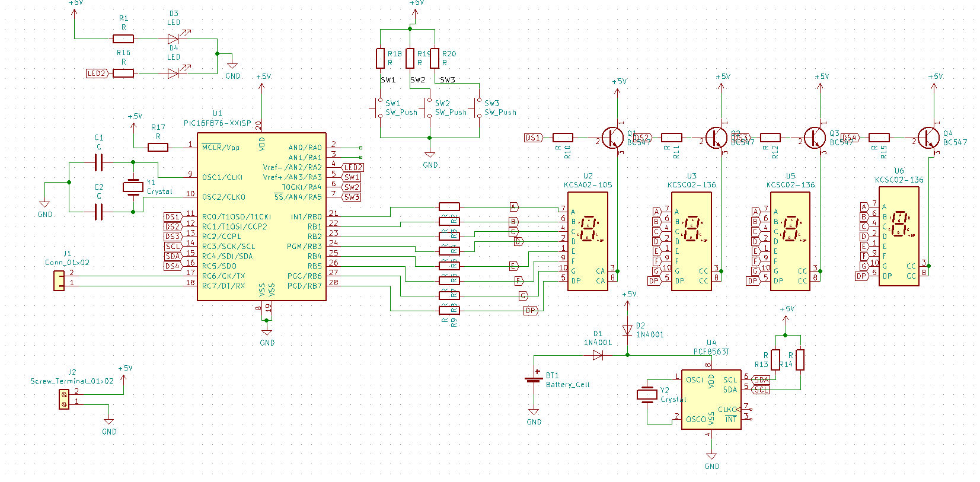This screenshot has height=482, width=980.
Task: Select the D2 diode symbol
Action: coord(627,330)
